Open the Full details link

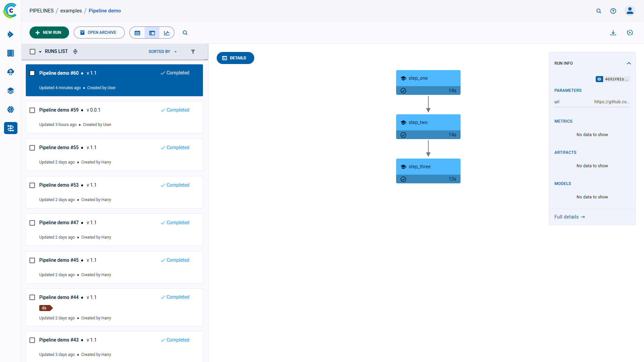(569, 217)
